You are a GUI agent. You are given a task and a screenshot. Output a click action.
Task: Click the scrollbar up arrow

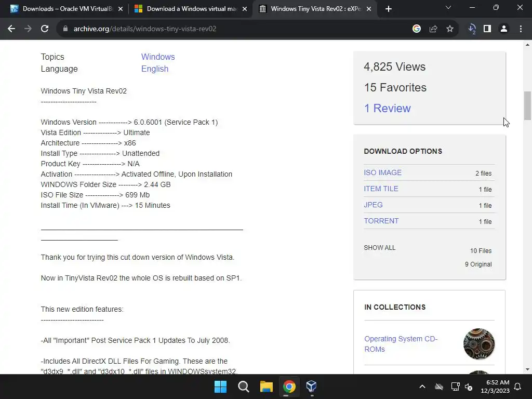tap(527, 45)
